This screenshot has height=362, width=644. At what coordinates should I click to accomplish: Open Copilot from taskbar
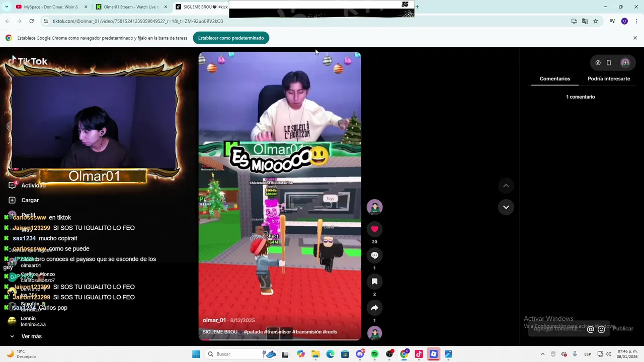pos(301,354)
